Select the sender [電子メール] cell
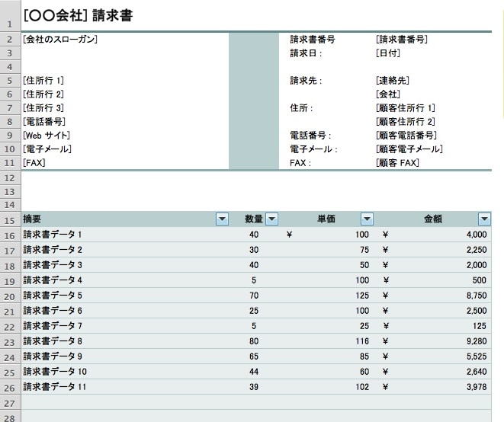Image resolution: width=504 pixels, height=422 pixels. (x=47, y=149)
